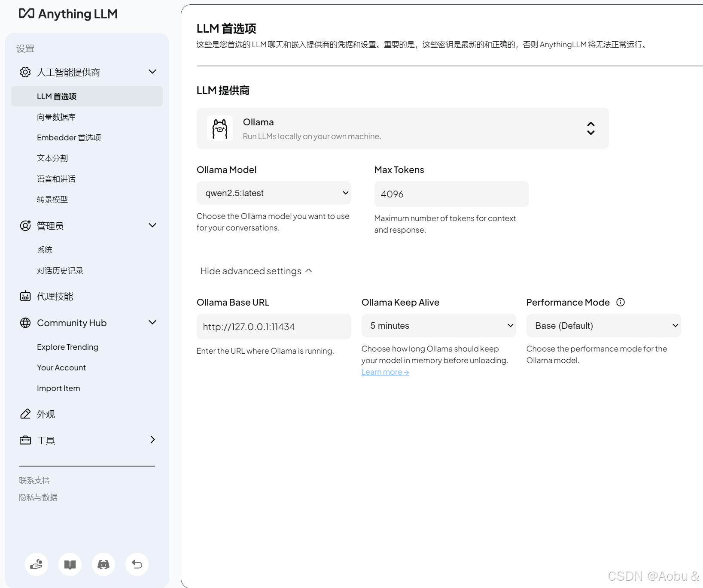Click the 人工智能提供商 section label
This screenshot has width=703, height=588.
pyautogui.click(x=68, y=72)
